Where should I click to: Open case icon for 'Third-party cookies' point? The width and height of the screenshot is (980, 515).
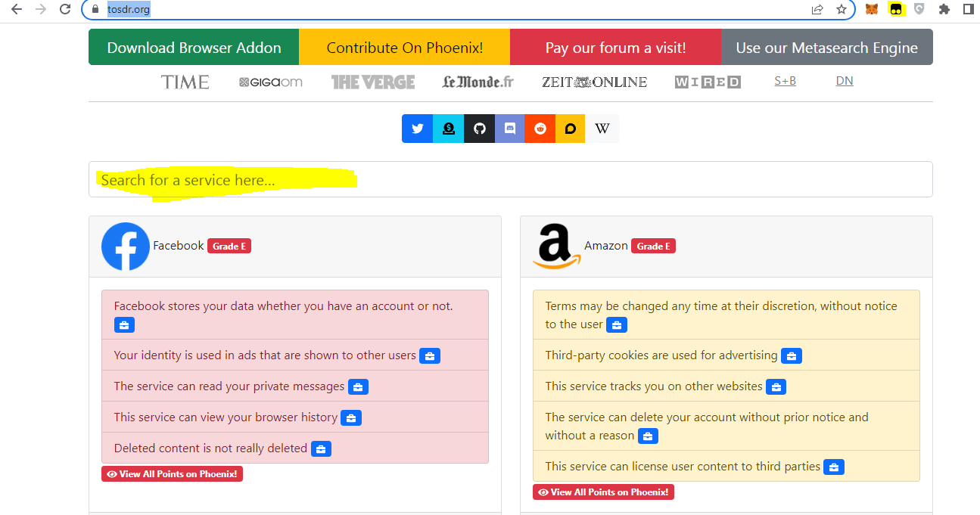click(792, 356)
